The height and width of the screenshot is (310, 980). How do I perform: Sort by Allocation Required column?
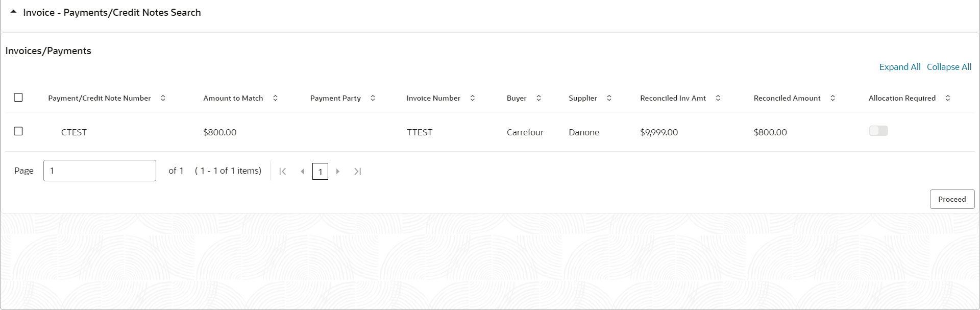point(948,98)
